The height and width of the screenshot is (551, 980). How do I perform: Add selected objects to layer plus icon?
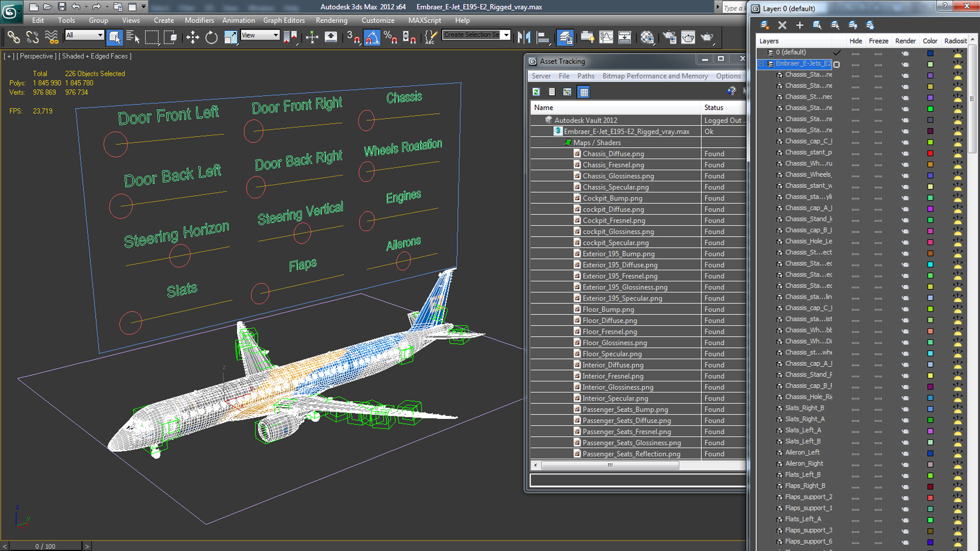[799, 25]
